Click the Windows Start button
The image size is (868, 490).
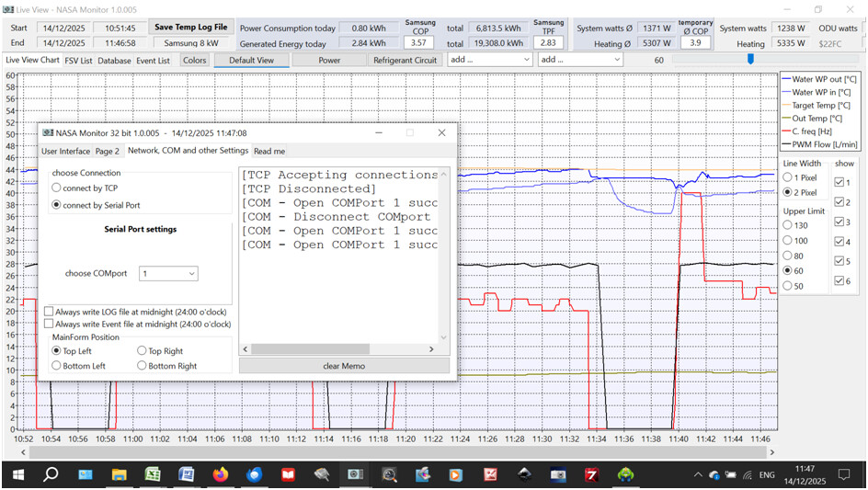tap(17, 474)
